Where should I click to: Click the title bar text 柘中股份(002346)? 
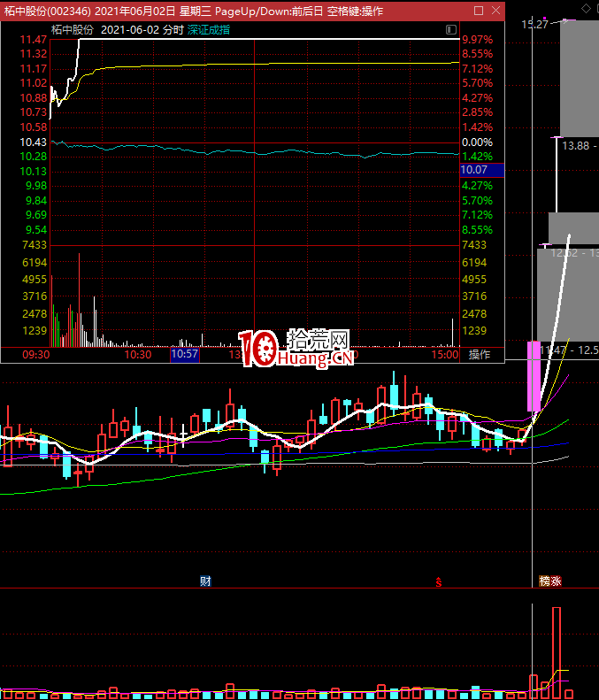pyautogui.click(x=48, y=11)
